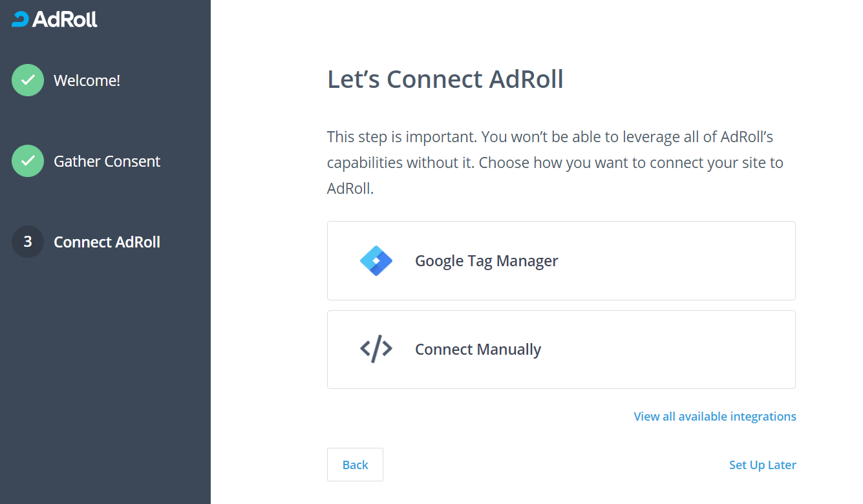Click the step 3 number circle

pyautogui.click(x=28, y=242)
